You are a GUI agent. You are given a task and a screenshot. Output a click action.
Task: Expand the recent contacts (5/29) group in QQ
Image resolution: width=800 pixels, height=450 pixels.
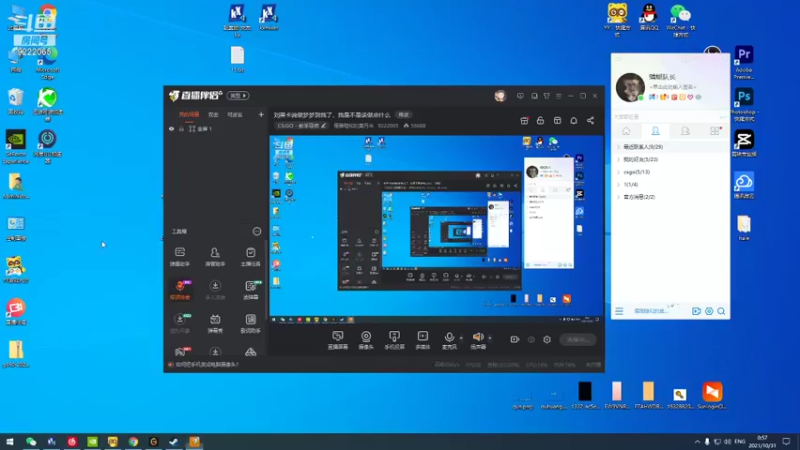(x=670, y=147)
